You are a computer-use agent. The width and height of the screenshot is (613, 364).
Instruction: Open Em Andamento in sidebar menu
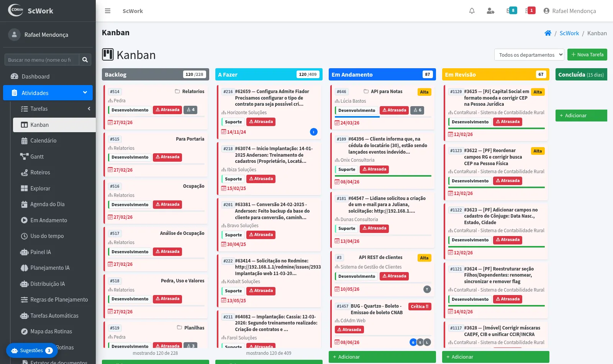[x=54, y=220]
